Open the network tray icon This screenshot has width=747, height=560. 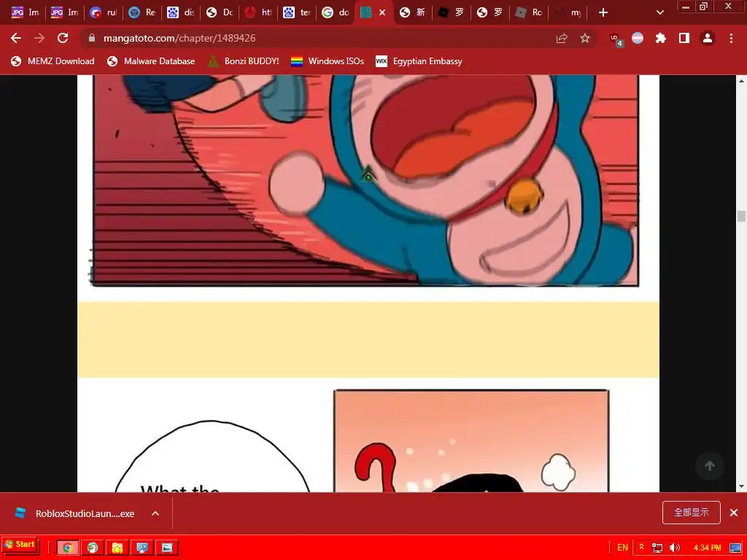[x=657, y=548]
